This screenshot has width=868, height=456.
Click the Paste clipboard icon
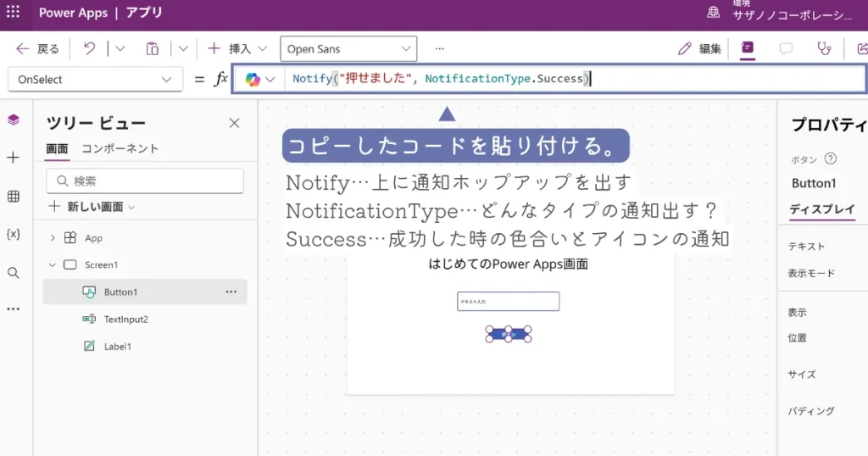tap(152, 48)
